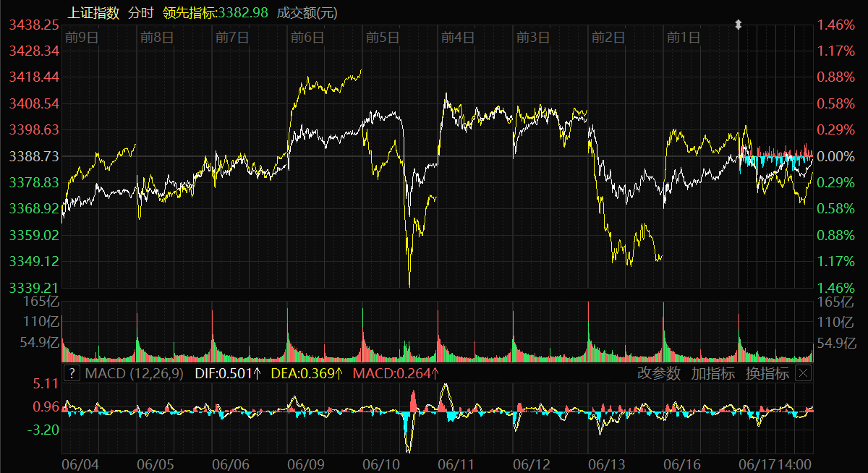Click 换指标 to switch indicator

tap(767, 373)
